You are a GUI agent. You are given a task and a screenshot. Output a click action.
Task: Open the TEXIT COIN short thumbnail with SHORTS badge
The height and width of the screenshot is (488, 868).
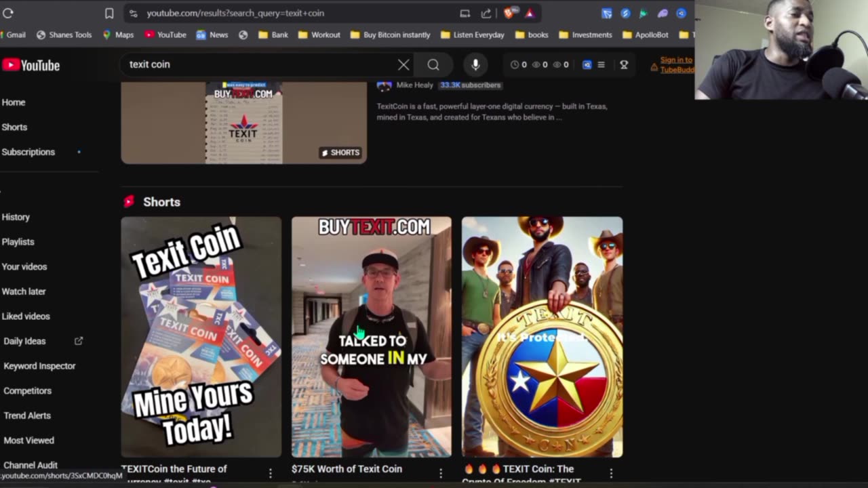(243, 123)
